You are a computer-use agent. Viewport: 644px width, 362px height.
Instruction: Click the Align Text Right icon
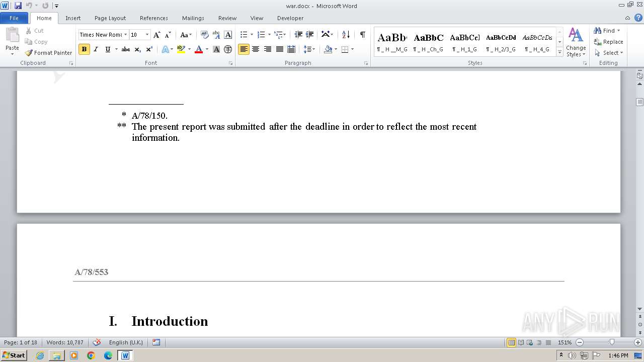(267, 49)
